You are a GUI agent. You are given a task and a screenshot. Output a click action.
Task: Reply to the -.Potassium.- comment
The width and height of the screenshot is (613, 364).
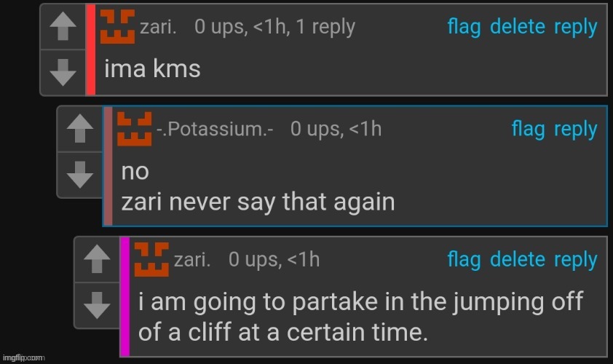point(575,129)
